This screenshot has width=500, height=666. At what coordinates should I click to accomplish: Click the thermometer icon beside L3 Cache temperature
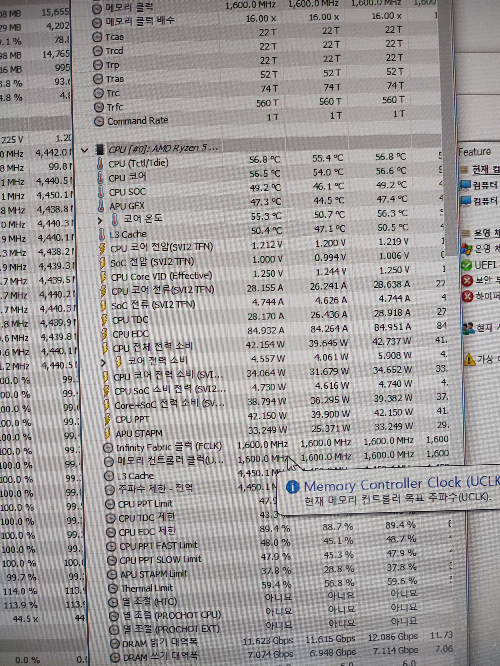102,234
